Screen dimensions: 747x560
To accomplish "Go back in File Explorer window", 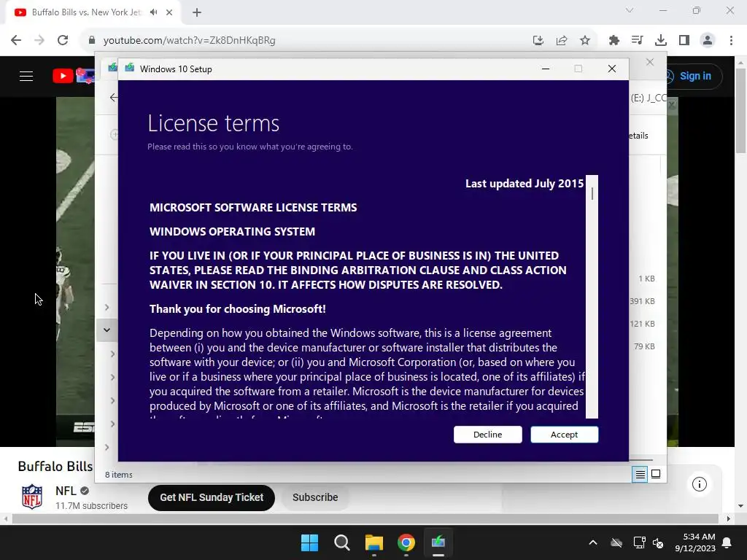I will pos(113,97).
